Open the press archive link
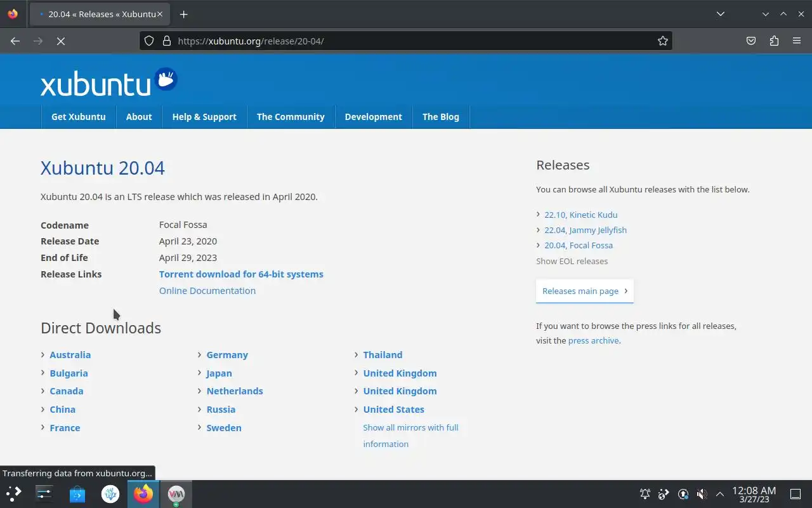 pos(593,340)
